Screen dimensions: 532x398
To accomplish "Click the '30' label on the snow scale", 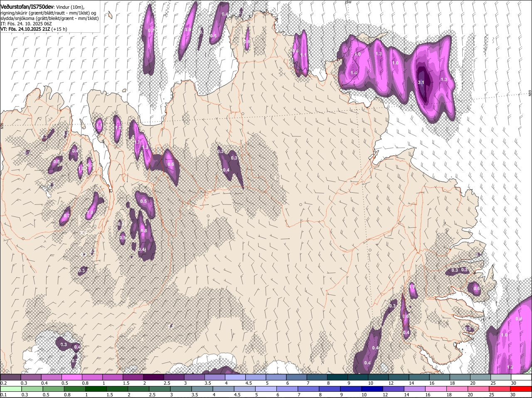I will click(x=514, y=383).
